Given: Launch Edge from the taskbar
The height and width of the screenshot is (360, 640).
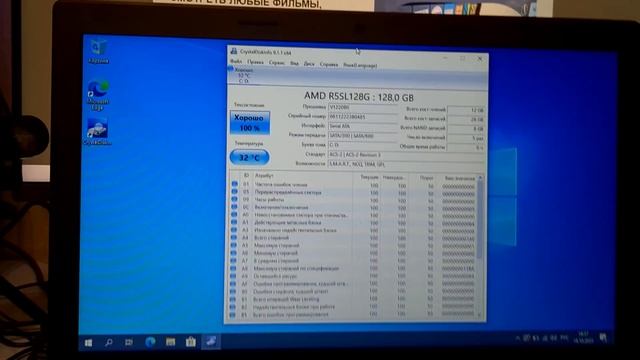Looking at the screenshot, I should 150,342.
